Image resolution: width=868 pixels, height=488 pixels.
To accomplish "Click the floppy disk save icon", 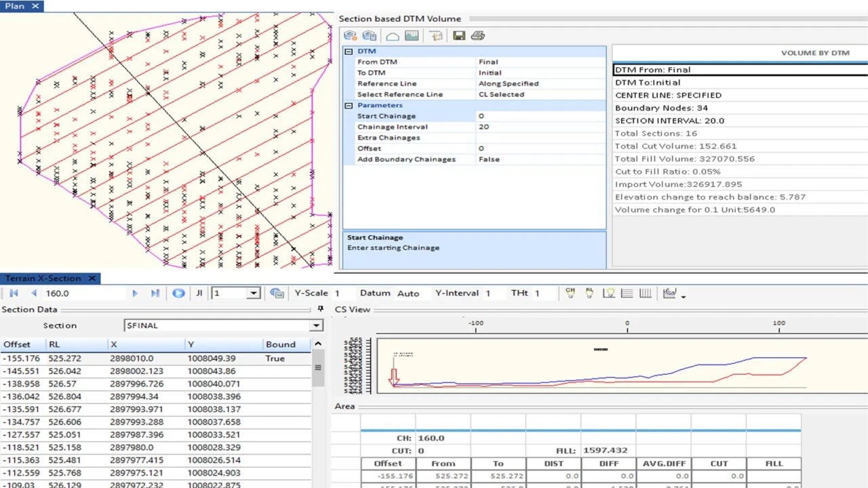I will pyautogui.click(x=459, y=36).
